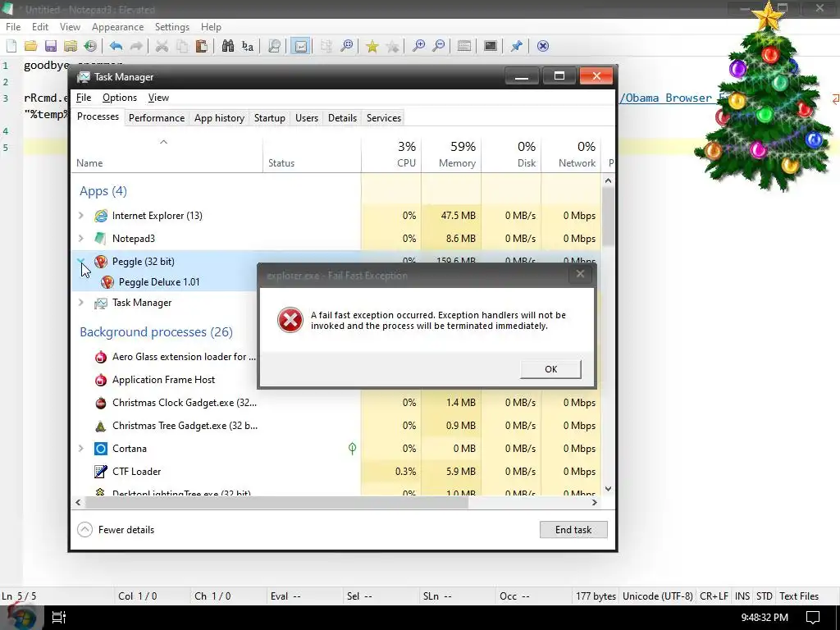Switch to Details tab

tap(342, 118)
